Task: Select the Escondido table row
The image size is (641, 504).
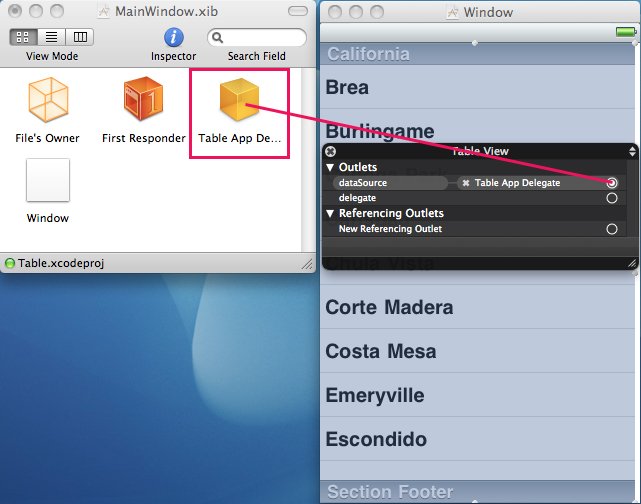Action: (477, 439)
